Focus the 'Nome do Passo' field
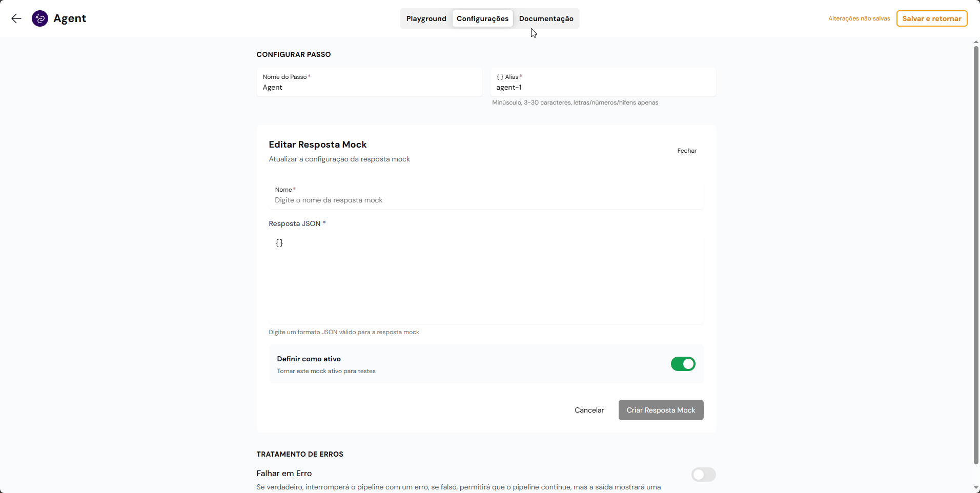The image size is (980, 493). 369,88
